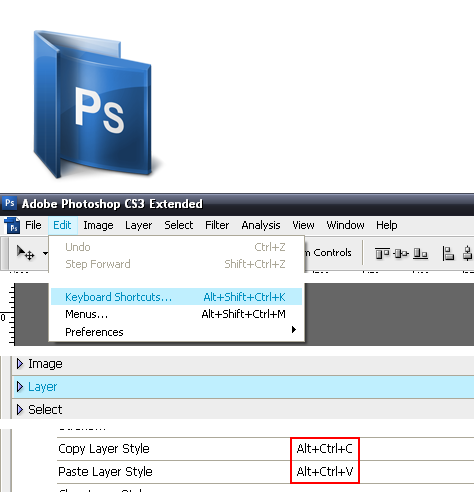
Task: Click the Align bottom edges icon
Action: (420, 253)
